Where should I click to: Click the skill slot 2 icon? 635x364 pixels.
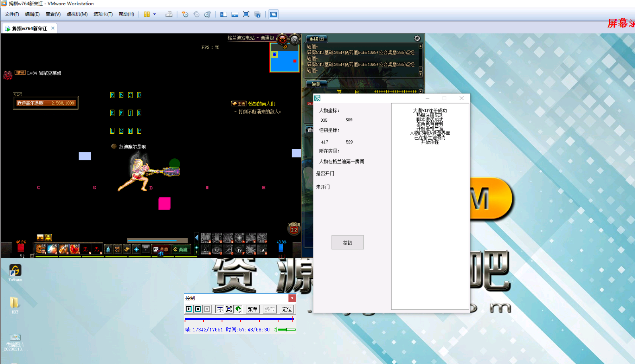click(52, 249)
